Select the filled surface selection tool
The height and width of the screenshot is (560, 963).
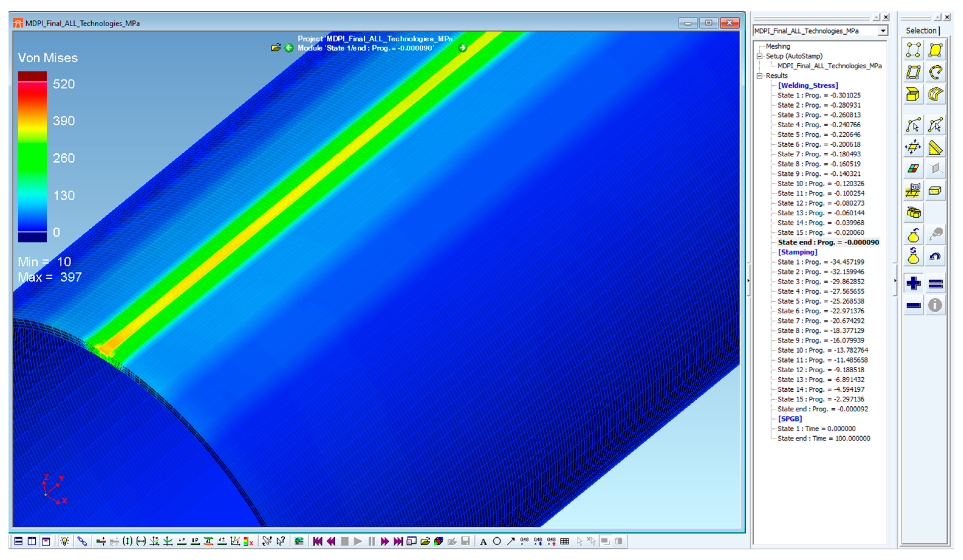point(935,50)
